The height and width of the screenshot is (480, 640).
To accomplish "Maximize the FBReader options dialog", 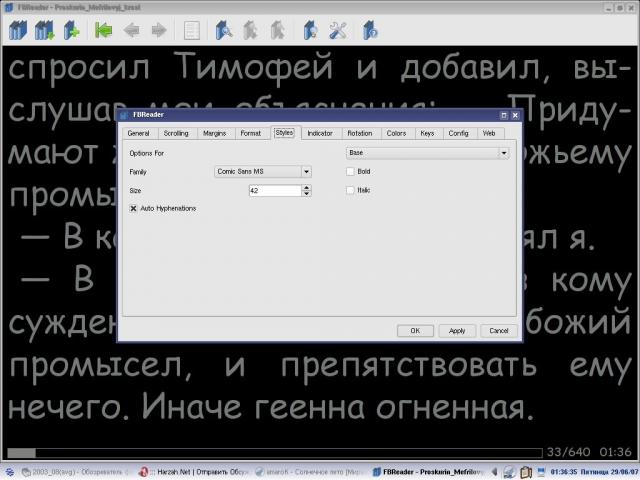I will 504,116.
